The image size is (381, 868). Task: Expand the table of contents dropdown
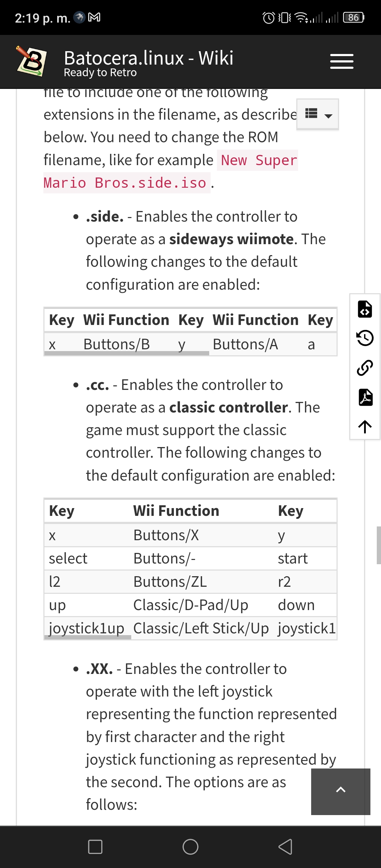coord(317,114)
